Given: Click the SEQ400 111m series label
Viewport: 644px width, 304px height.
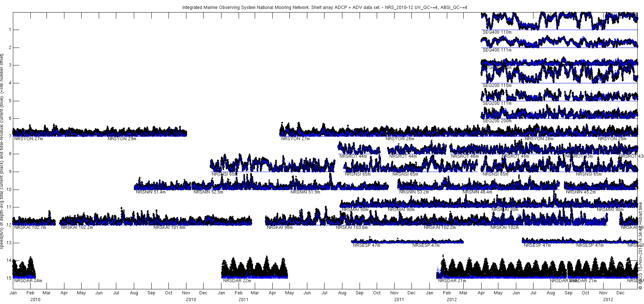Looking at the screenshot, I should point(497,50).
